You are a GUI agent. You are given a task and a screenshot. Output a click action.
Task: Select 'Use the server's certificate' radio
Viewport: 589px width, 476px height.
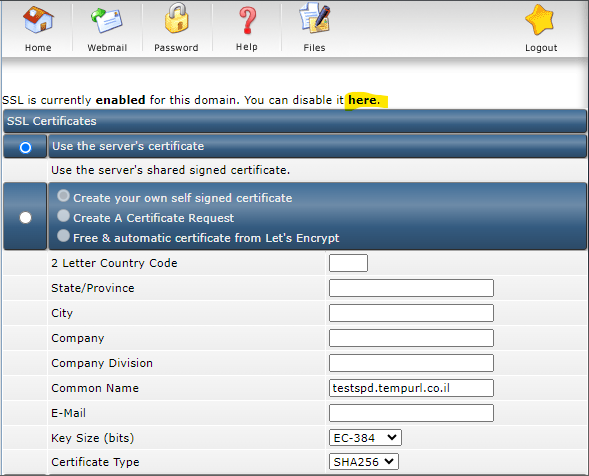[26, 147]
